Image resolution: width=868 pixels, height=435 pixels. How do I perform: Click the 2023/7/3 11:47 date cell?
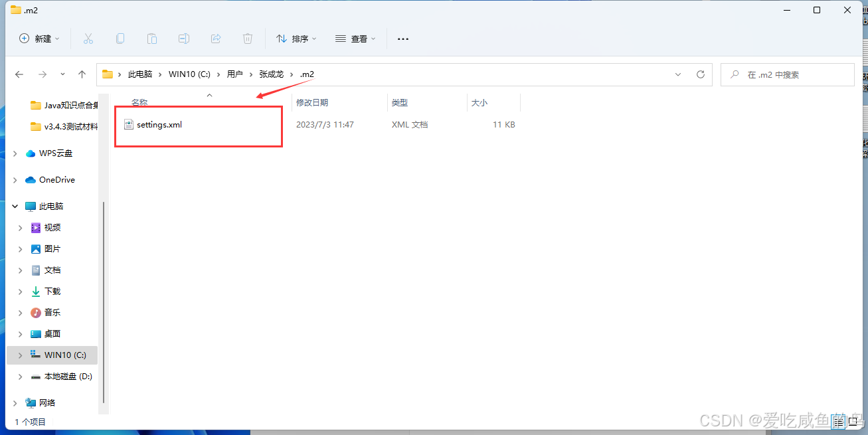pyautogui.click(x=325, y=125)
